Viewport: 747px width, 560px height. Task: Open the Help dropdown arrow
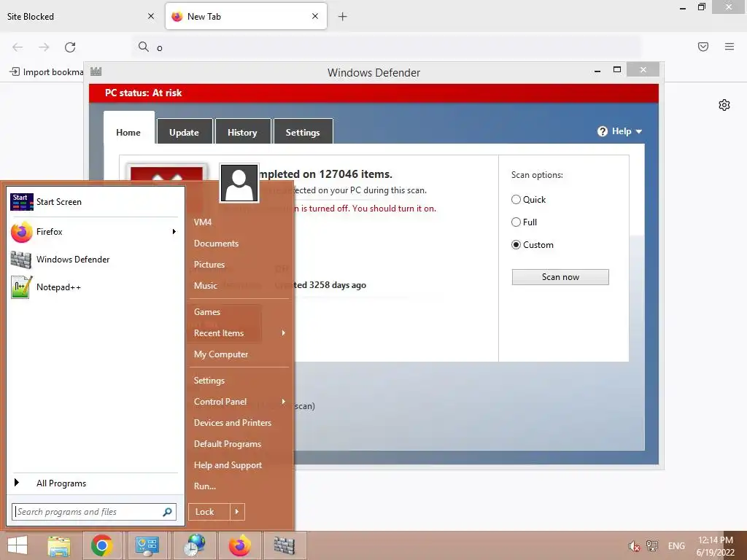click(639, 131)
